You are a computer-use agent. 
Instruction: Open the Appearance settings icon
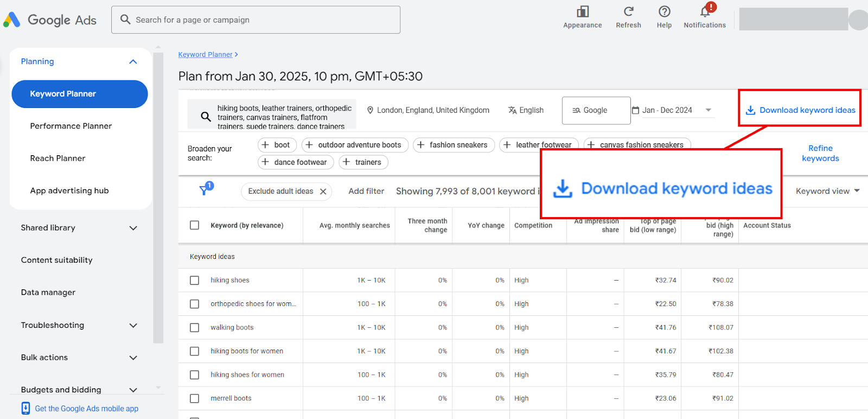[x=583, y=11]
